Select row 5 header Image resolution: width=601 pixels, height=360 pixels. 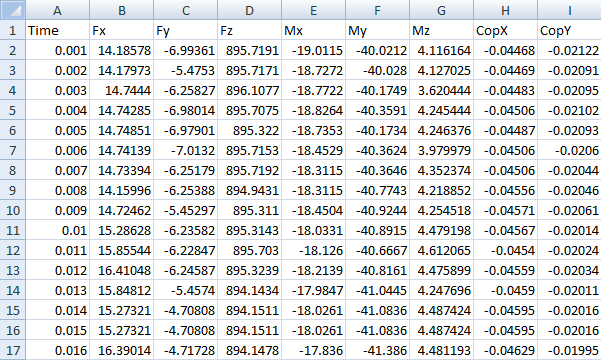(x=13, y=110)
